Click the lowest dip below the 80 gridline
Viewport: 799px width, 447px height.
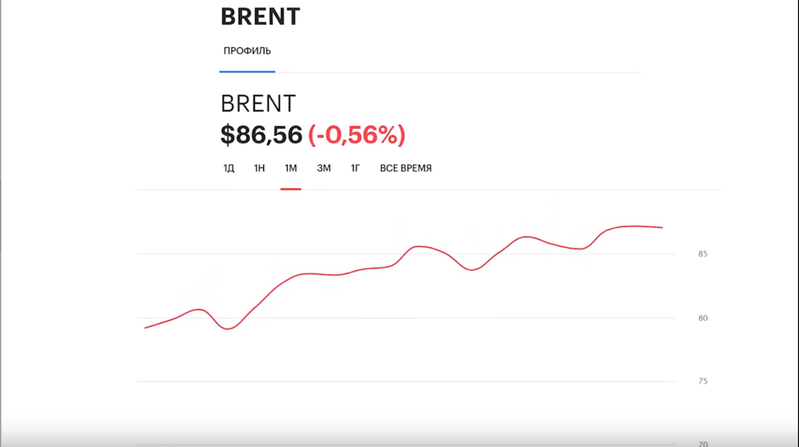[227, 329]
